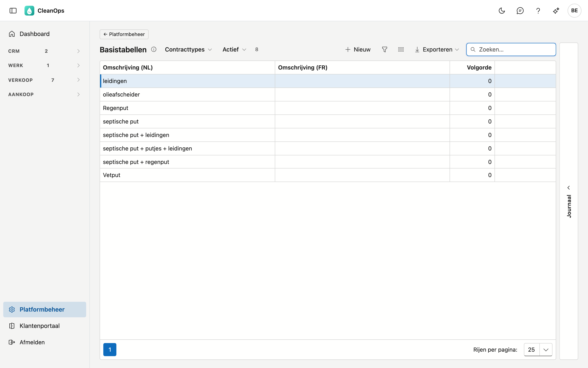Viewport: 588px width, 368px height.
Task: Select the septische put + putjes + leidingen row
Action: point(328,148)
